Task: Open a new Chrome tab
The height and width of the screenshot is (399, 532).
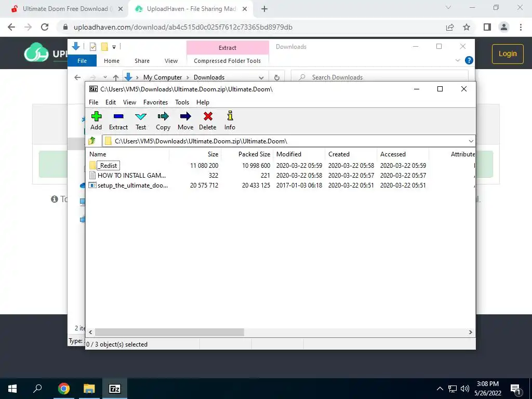Action: tap(264, 9)
